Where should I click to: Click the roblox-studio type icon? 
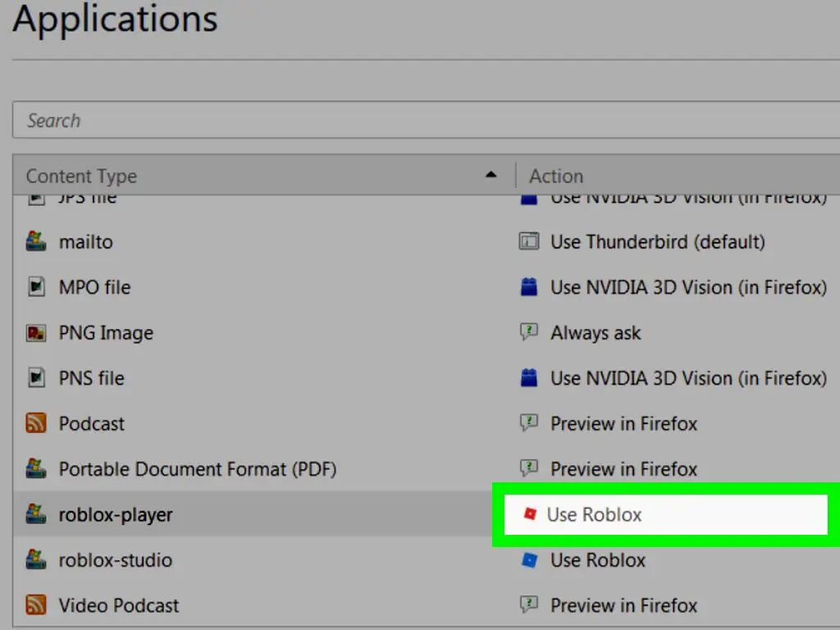pyautogui.click(x=36, y=559)
